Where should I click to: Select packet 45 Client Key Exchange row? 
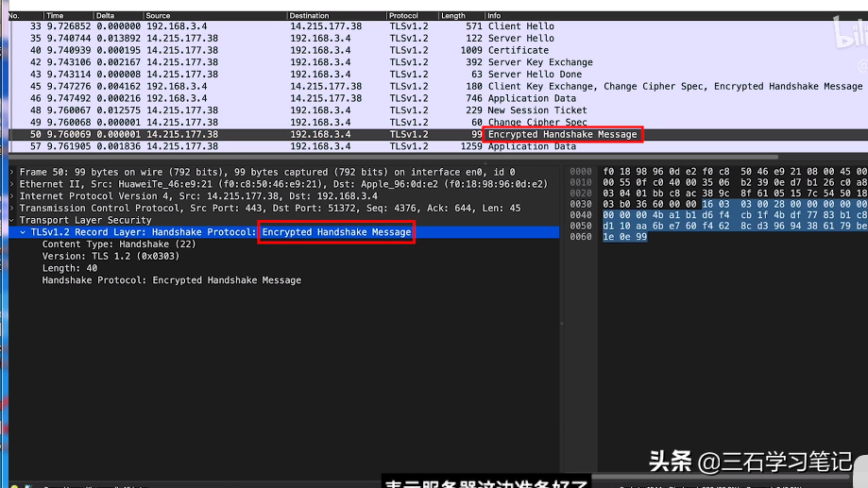[438, 86]
